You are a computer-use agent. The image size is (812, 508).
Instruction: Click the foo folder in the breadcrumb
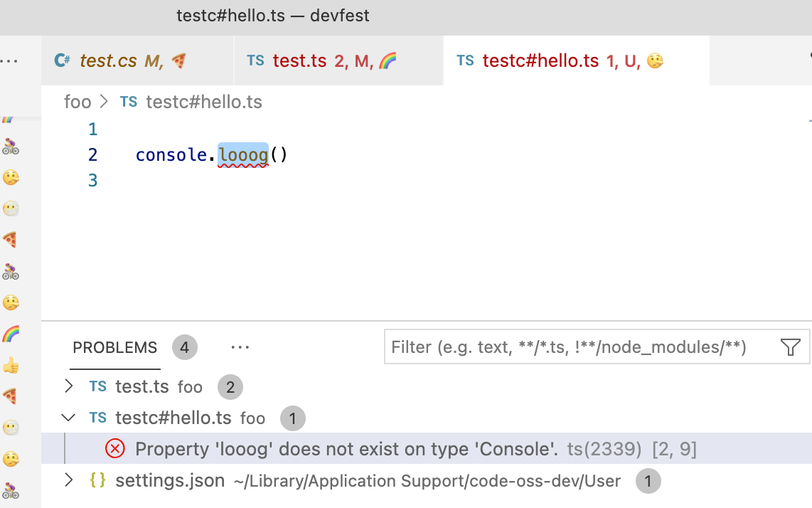coord(78,102)
